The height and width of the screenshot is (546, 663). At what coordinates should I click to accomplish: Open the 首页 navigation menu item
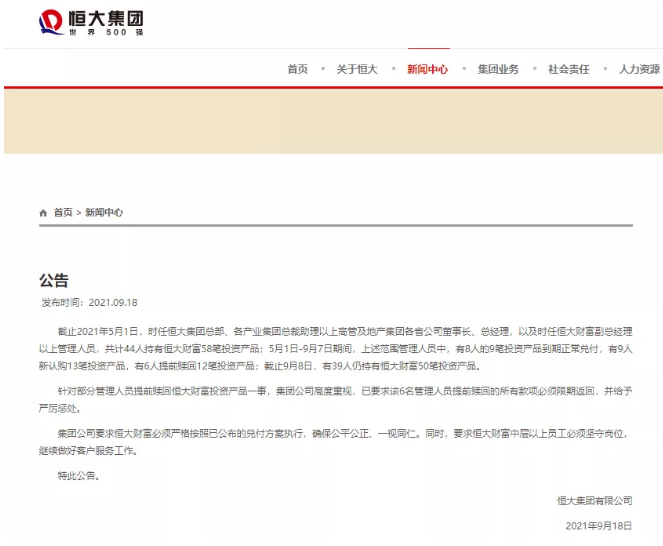click(x=298, y=69)
